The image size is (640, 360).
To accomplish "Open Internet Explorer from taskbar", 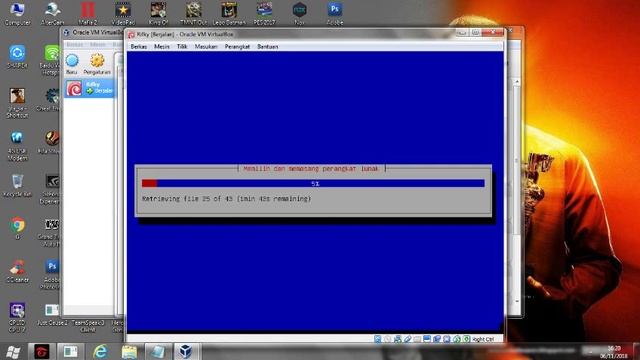I will click(100, 351).
